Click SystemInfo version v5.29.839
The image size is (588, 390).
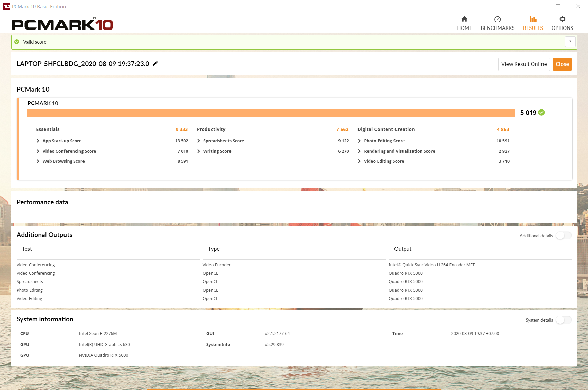(274, 345)
